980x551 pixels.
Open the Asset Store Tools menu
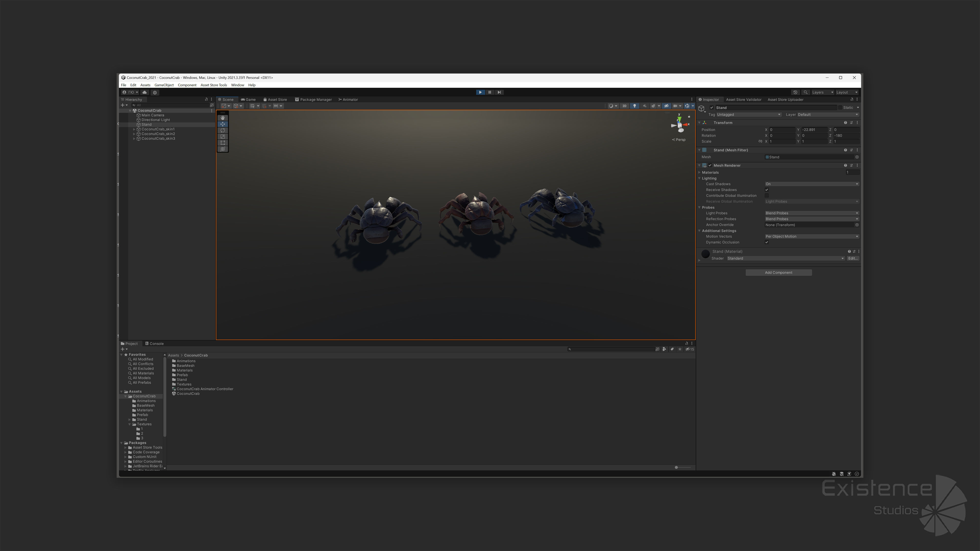(x=214, y=85)
